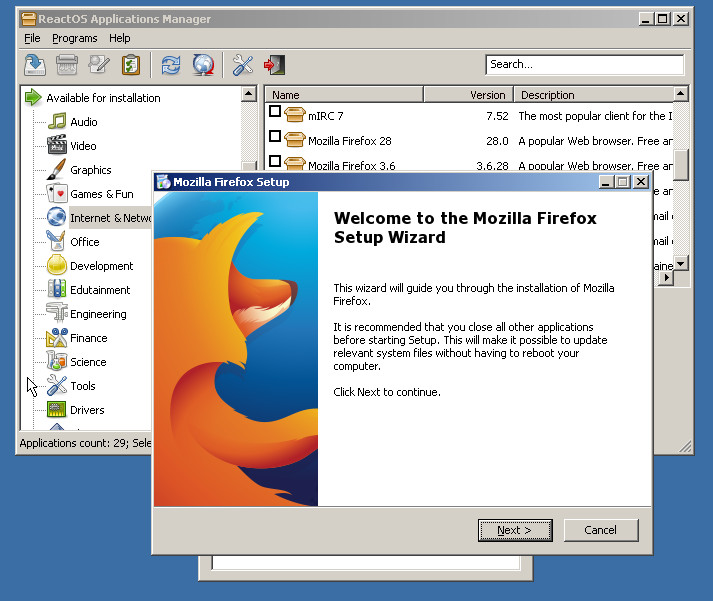This screenshot has height=601, width=713.
Task: Cancel the Mozilla Firefox Setup
Action: tap(600, 530)
